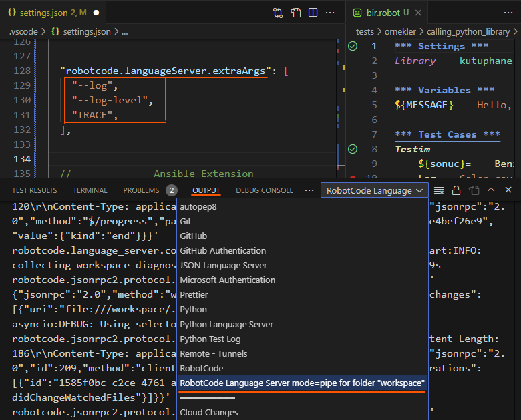Click the Testim test case name

[412, 149]
